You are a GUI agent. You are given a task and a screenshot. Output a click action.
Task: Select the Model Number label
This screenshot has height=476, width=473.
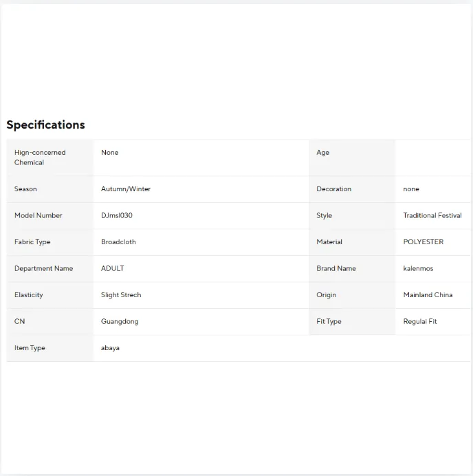[38, 215]
